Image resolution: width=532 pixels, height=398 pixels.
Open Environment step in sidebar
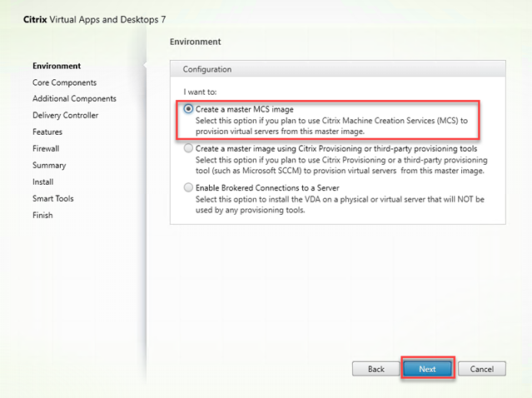coord(57,66)
